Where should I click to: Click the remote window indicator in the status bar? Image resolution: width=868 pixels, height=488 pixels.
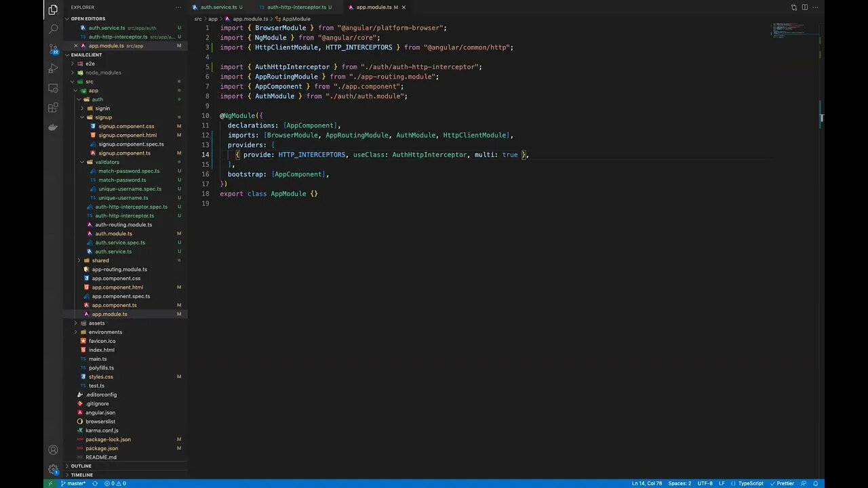50,483
